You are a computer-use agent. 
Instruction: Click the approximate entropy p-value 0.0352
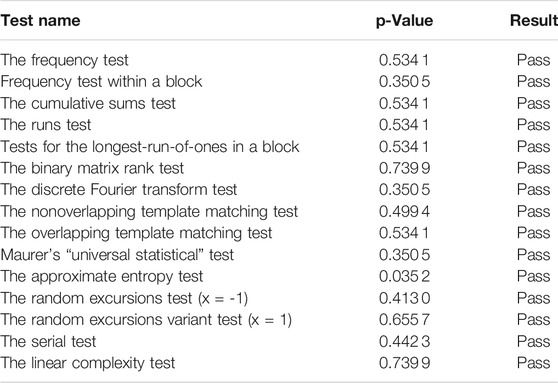404,277
